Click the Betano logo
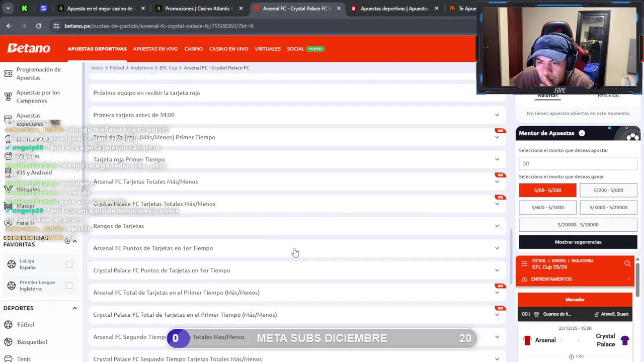Screen dimensions: 644x362 coord(29,48)
